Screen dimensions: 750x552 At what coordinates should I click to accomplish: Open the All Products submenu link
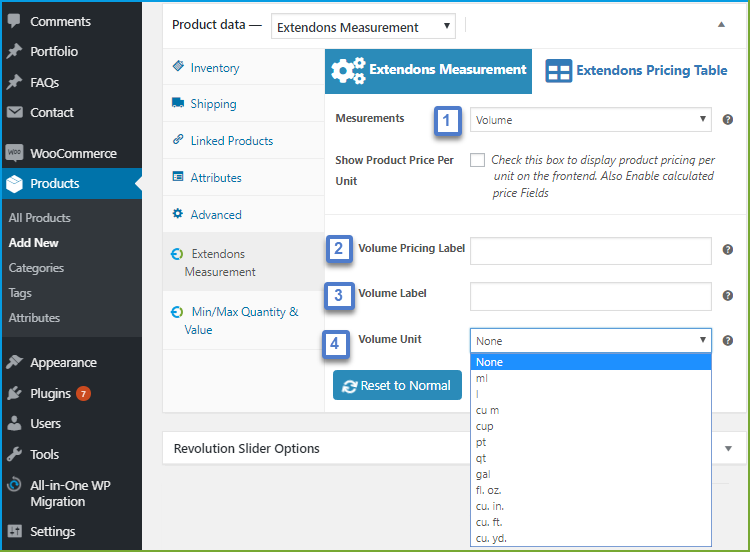tap(40, 218)
